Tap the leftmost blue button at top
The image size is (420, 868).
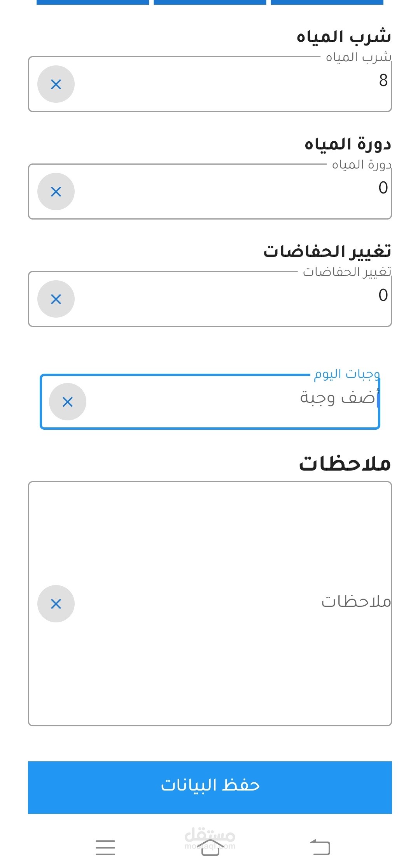(x=93, y=2)
